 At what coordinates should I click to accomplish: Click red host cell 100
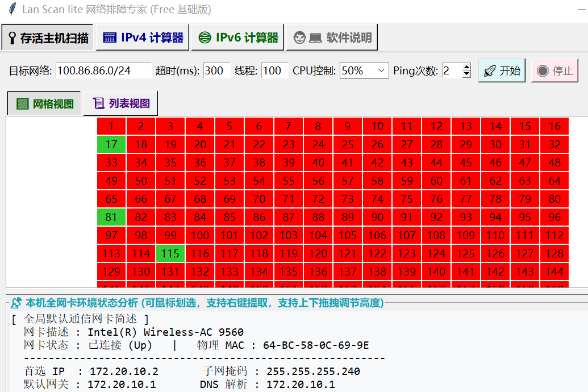(x=200, y=235)
